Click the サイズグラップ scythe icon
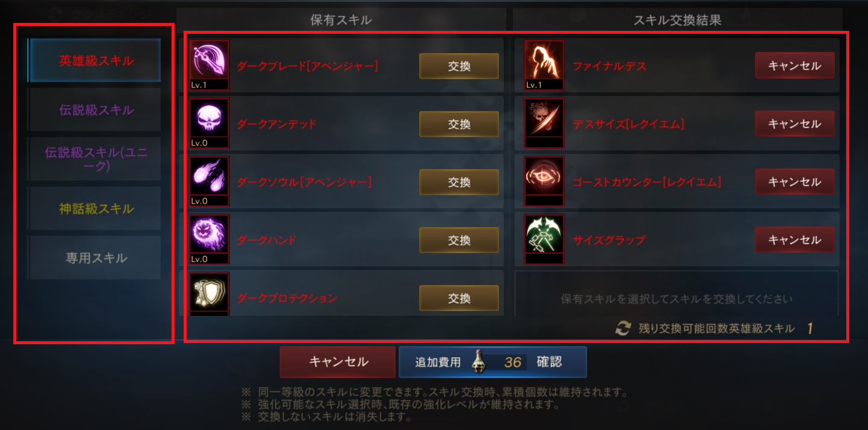 (x=544, y=239)
